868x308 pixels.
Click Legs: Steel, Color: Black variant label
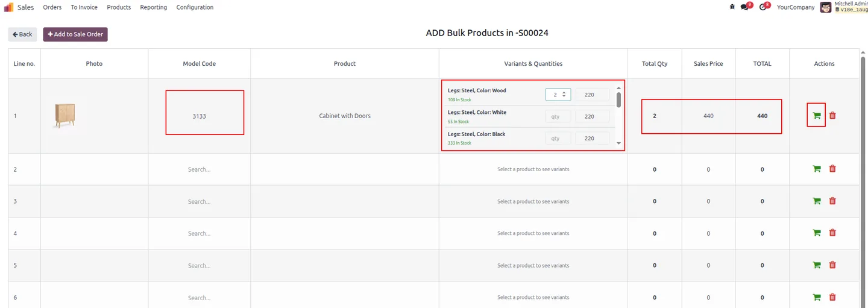(476, 134)
